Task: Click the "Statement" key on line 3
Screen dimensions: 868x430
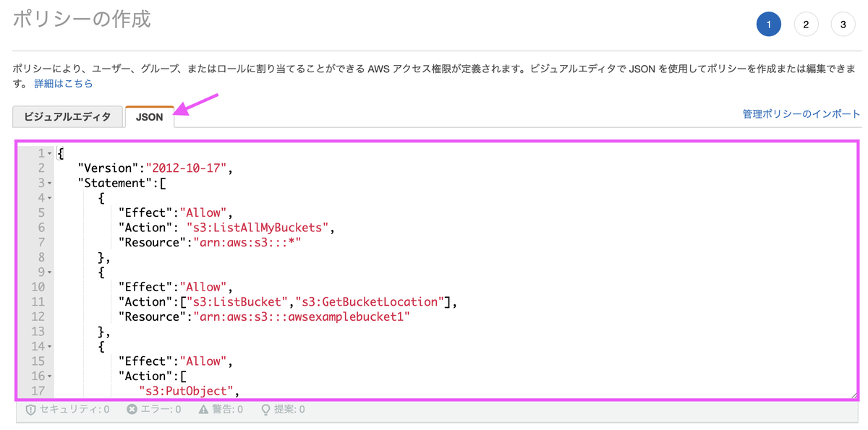Action: click(x=116, y=183)
